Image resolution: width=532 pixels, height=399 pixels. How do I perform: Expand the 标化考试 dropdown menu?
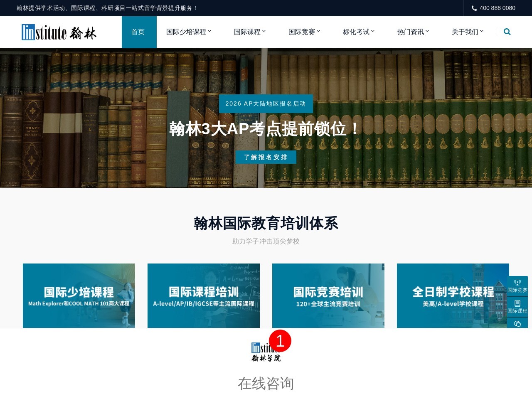point(359,32)
